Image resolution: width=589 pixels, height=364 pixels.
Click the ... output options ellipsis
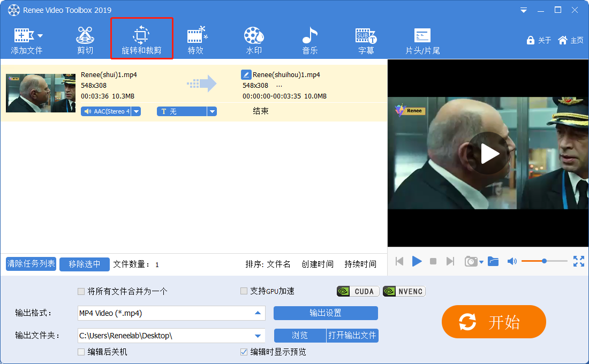coord(279,86)
